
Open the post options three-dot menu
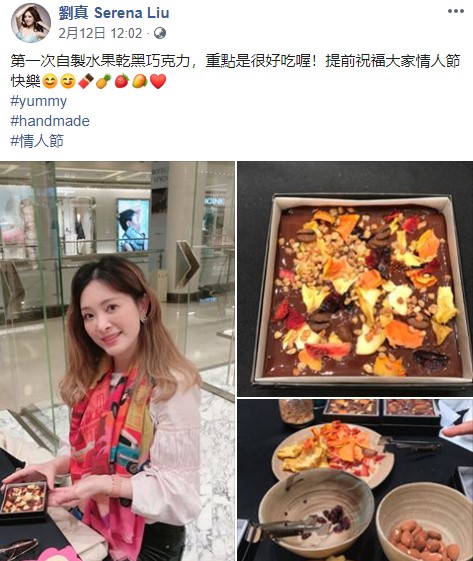coord(455,11)
